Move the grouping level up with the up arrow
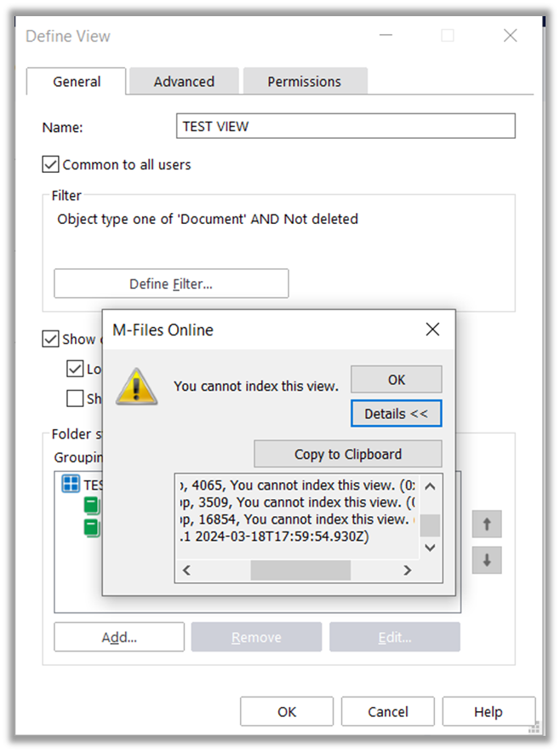Image resolution: width=560 pixels, height=752 pixels. click(487, 524)
